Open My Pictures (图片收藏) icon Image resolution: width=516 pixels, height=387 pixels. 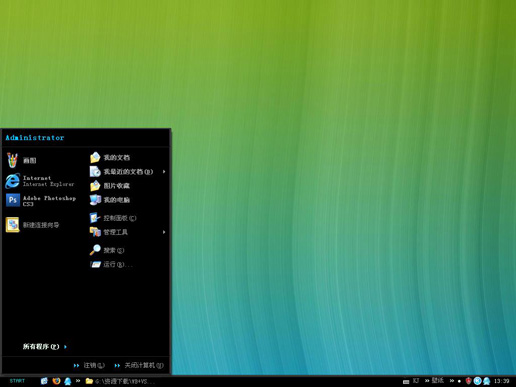pyautogui.click(x=95, y=186)
